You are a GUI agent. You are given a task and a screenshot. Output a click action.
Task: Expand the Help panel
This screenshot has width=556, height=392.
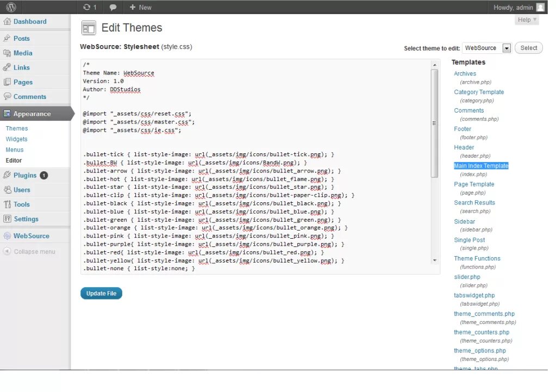(526, 20)
